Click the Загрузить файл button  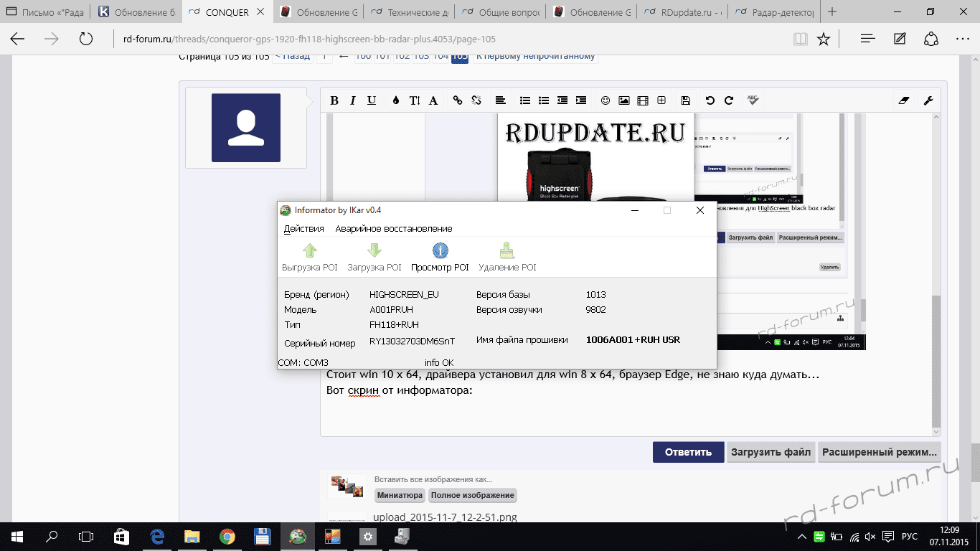(771, 452)
